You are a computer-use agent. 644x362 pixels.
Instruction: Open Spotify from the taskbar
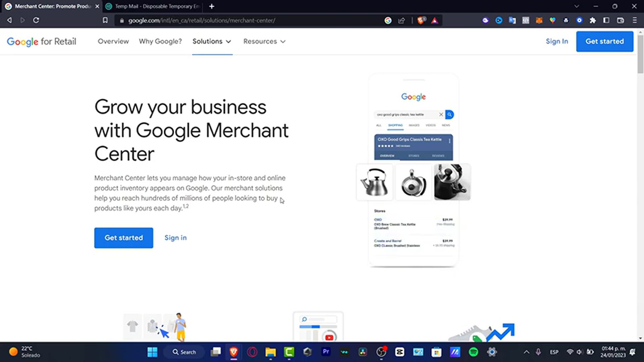click(473, 352)
